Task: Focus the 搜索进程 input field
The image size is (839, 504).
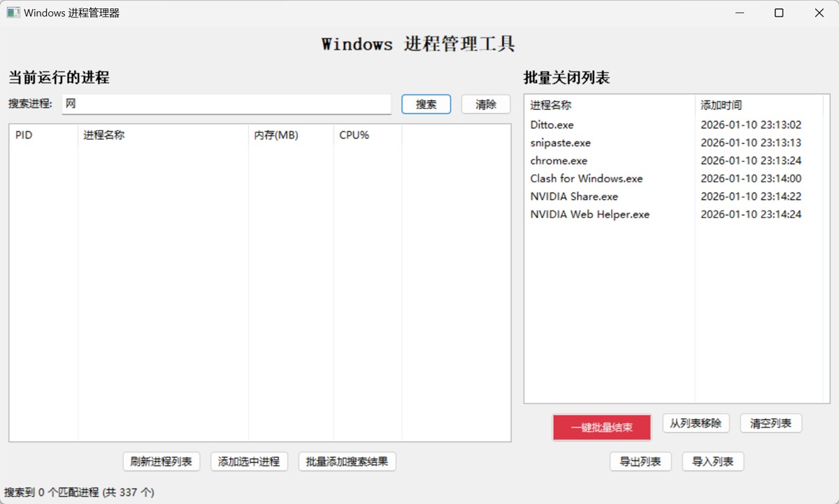Action: click(226, 104)
